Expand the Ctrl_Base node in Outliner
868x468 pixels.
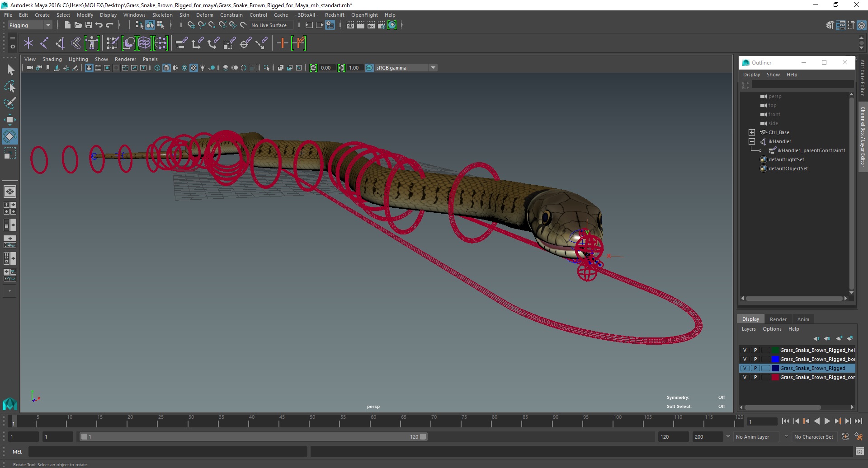(752, 132)
